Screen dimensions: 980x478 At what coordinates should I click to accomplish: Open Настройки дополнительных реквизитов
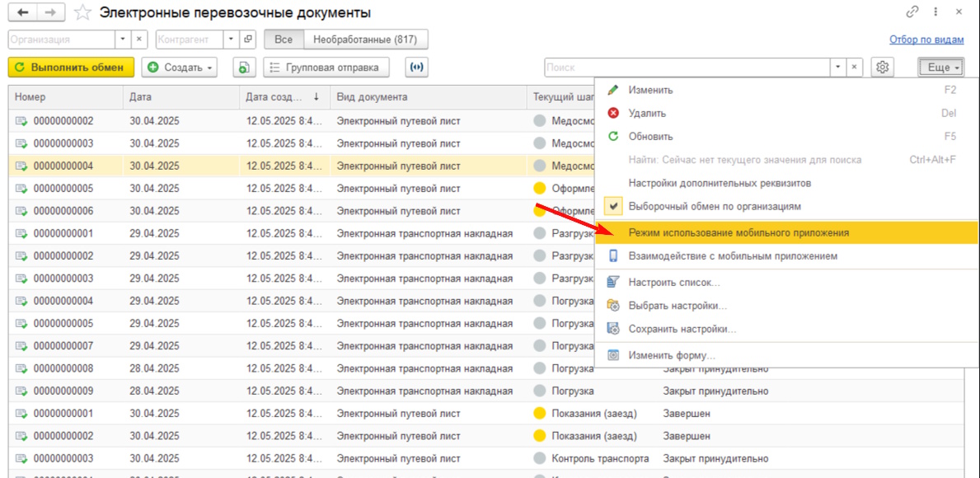[x=786, y=183]
